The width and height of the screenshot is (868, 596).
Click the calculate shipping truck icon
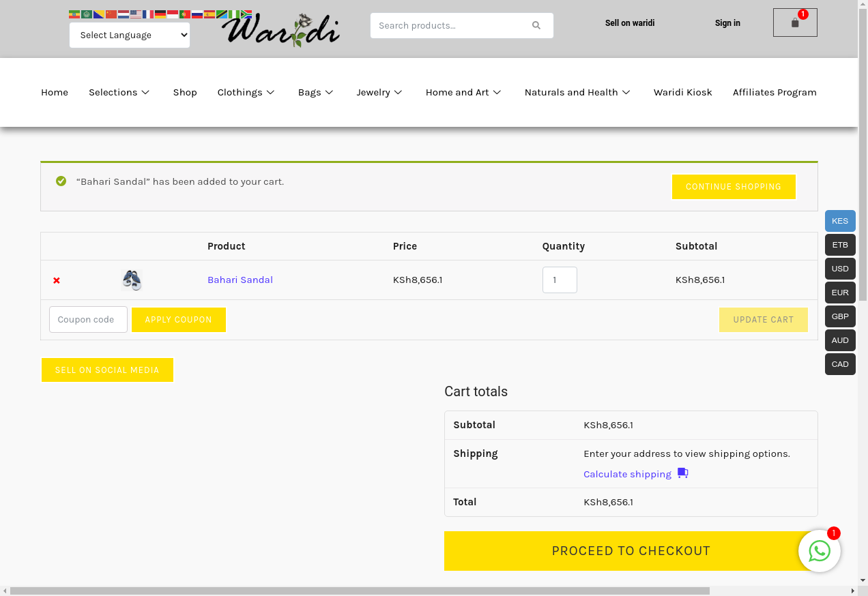682,473
